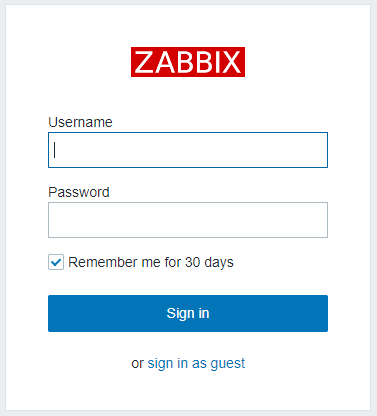Click the Password field label

pyautogui.click(x=79, y=192)
